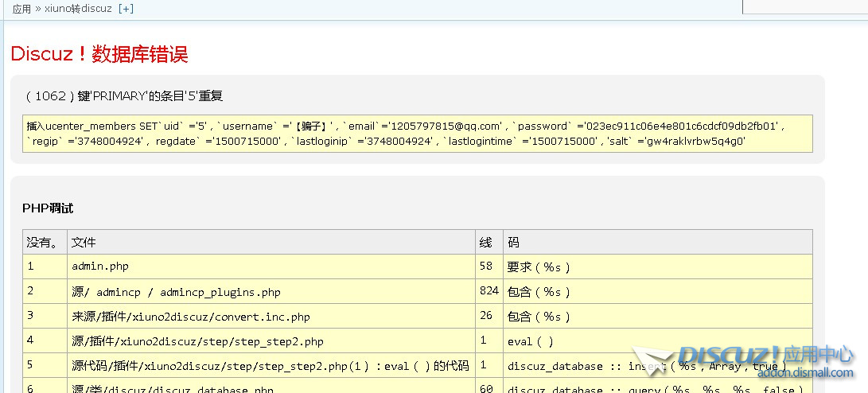Click line number 26 cell
Viewport: 868px width, 393px height.
489,316
